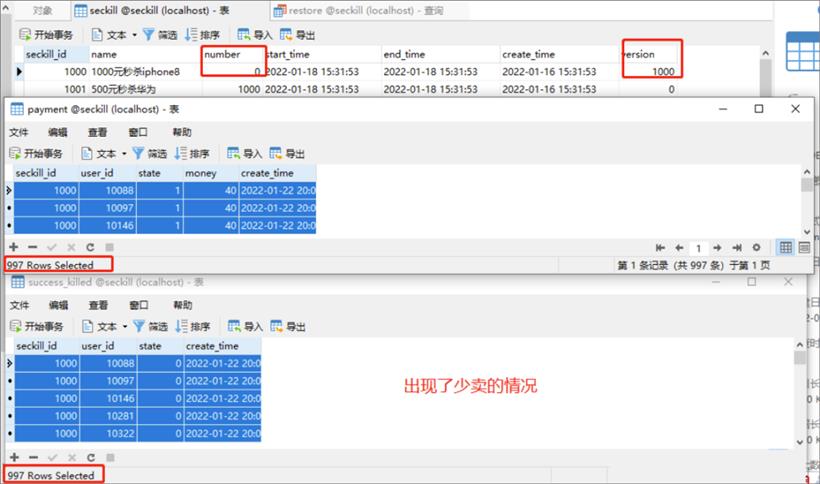Click payment table vertical scrollbar down arrow
The image size is (820, 484).
pyautogui.click(x=807, y=232)
